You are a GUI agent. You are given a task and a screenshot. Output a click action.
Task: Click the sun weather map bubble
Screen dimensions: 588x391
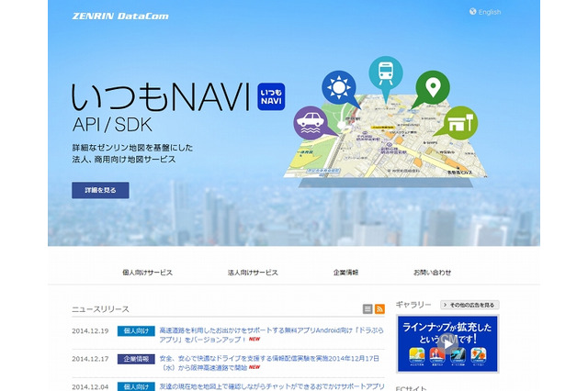[x=339, y=88]
